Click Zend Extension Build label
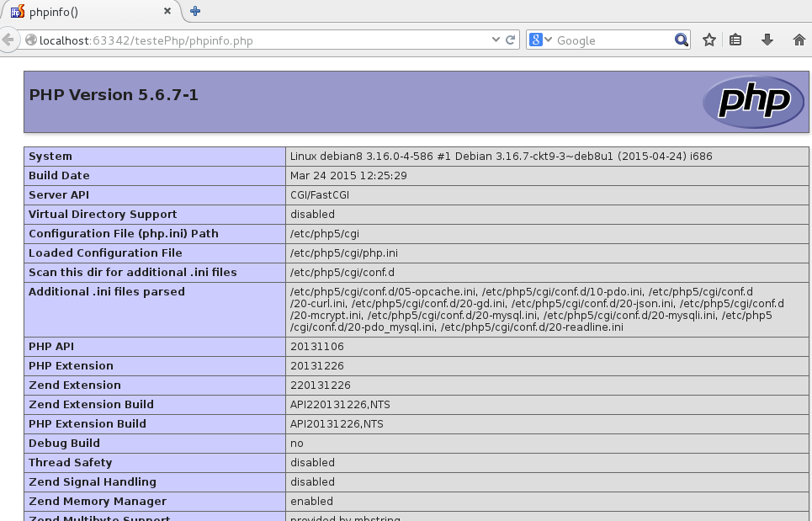The width and height of the screenshot is (812, 521). [x=91, y=405]
